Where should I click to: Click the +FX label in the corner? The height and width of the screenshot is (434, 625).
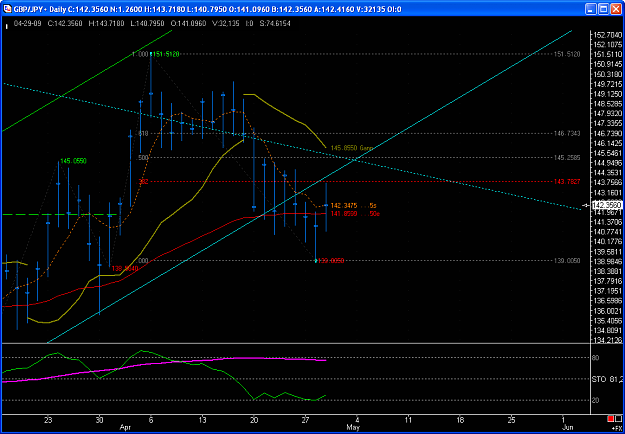[x=618, y=426]
